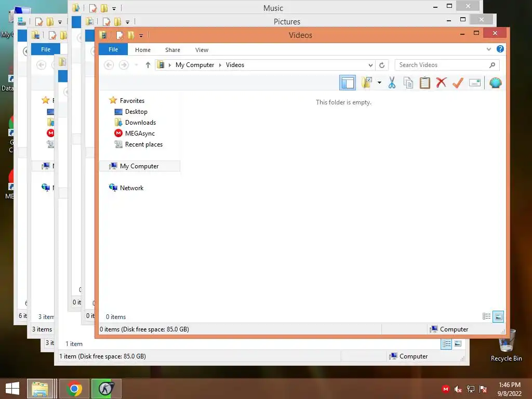Select Favorites in the navigation pane
This screenshot has width=532, height=399.
tap(132, 101)
